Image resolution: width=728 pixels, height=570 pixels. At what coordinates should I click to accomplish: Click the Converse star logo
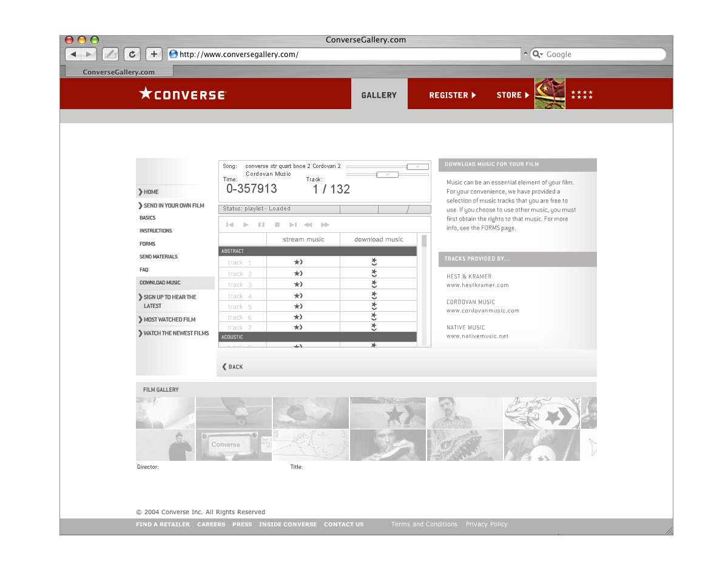pyautogui.click(x=183, y=94)
